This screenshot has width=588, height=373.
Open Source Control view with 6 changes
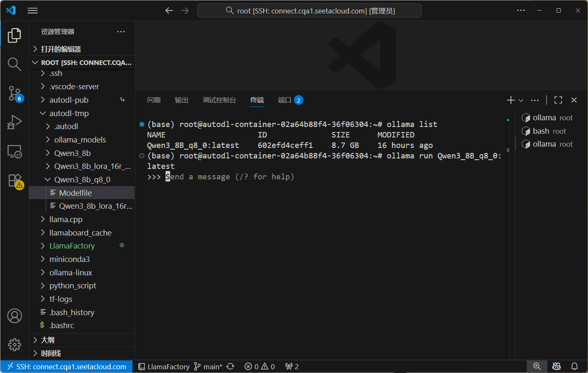point(14,93)
